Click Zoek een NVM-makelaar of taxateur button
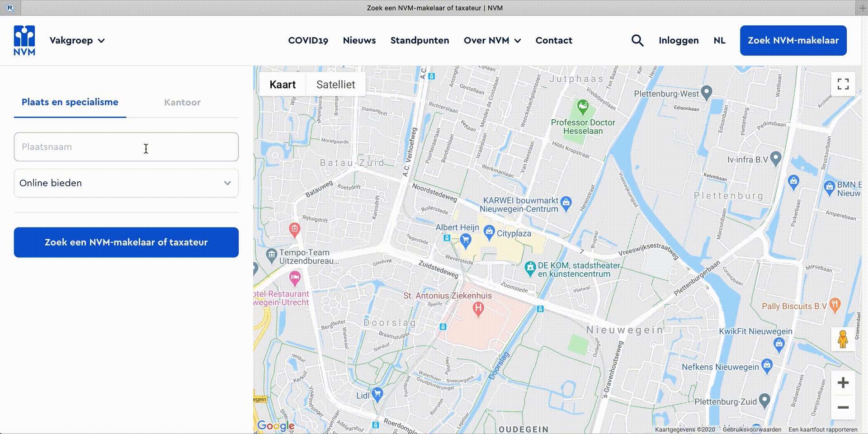Viewport: 868px width, 434px height. 126,242
